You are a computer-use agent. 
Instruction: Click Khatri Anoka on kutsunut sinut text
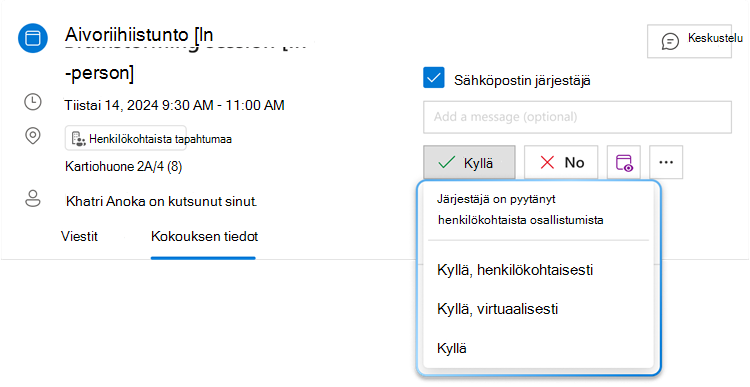[161, 201]
